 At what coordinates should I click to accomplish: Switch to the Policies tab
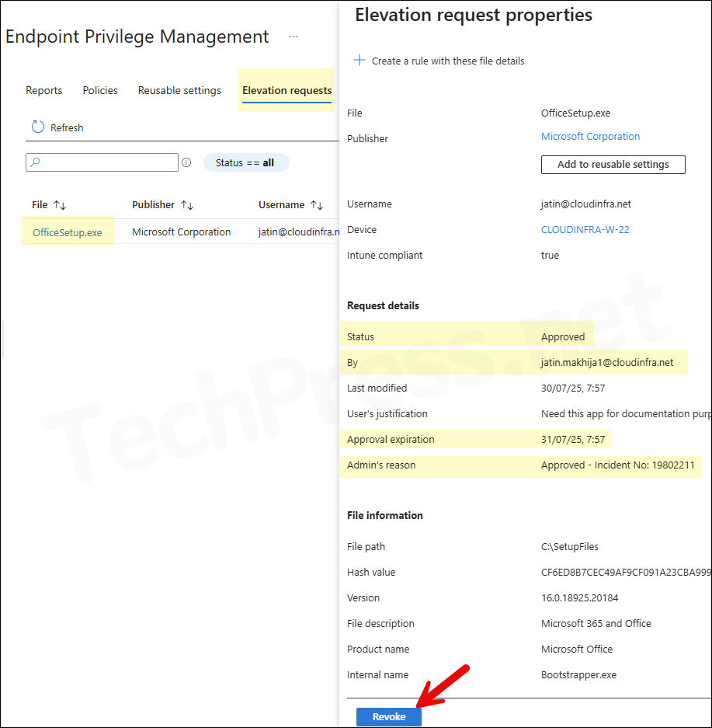click(x=100, y=90)
